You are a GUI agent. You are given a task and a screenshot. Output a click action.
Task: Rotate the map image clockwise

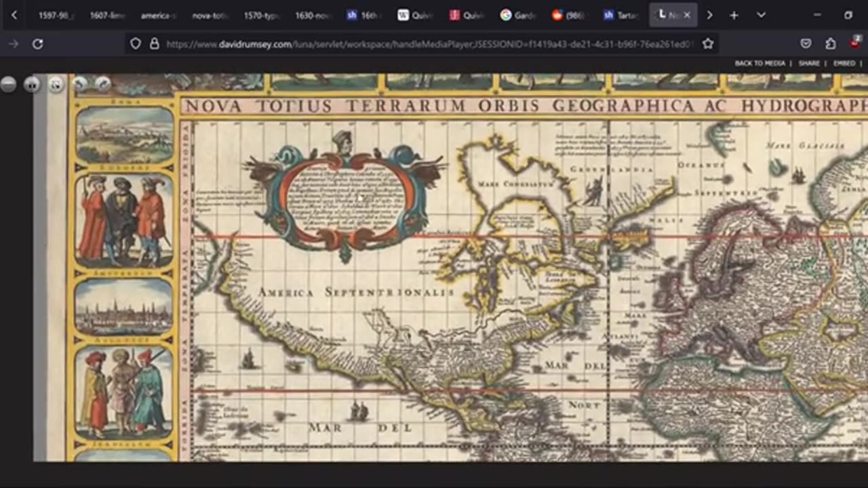[x=103, y=84]
